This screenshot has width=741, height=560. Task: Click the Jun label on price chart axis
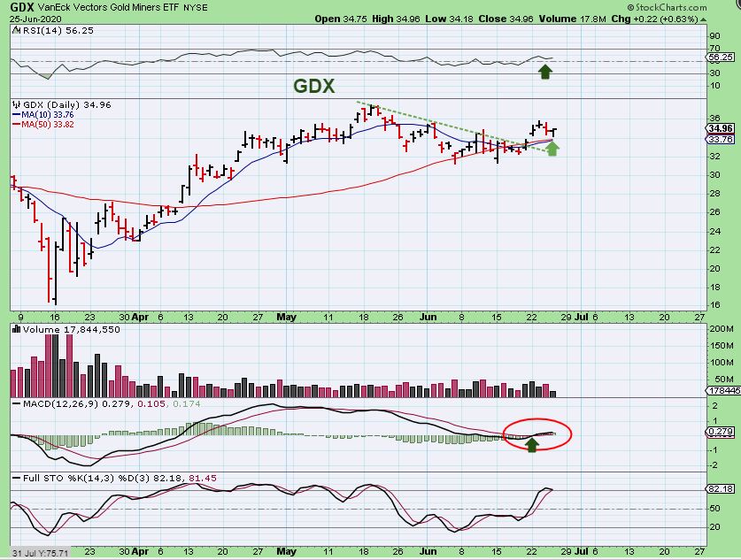click(428, 317)
